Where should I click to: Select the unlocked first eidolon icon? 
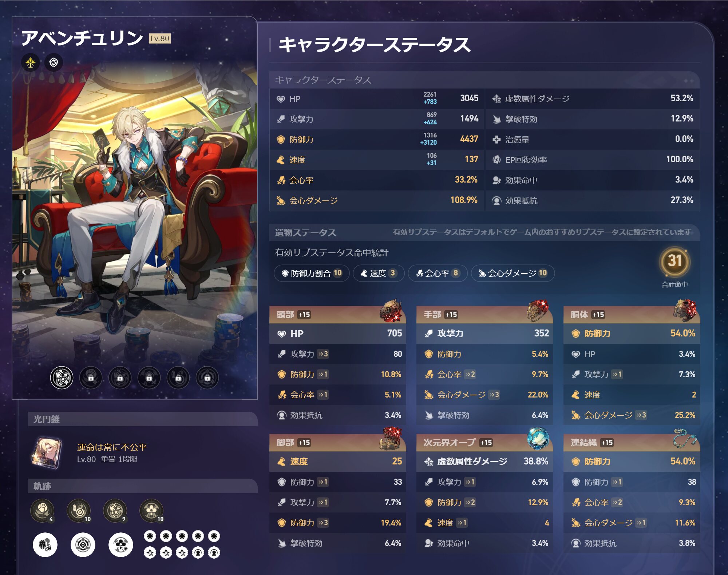tap(62, 378)
